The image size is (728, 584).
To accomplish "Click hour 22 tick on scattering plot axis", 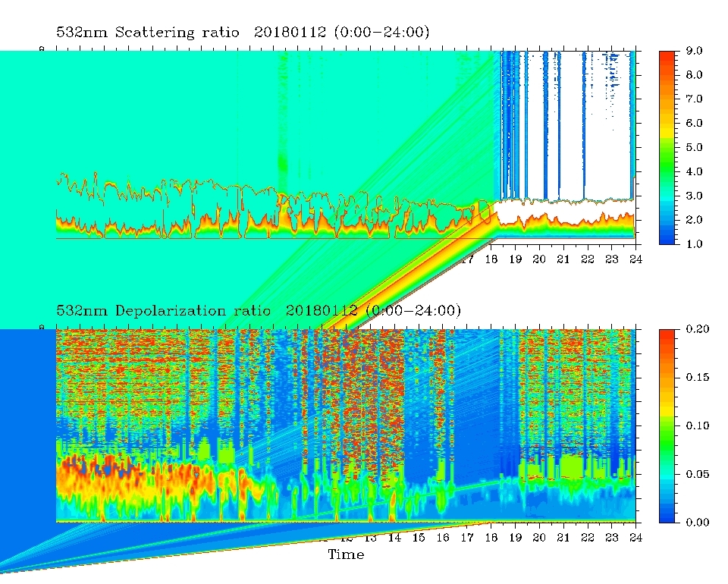I will 587,259.
